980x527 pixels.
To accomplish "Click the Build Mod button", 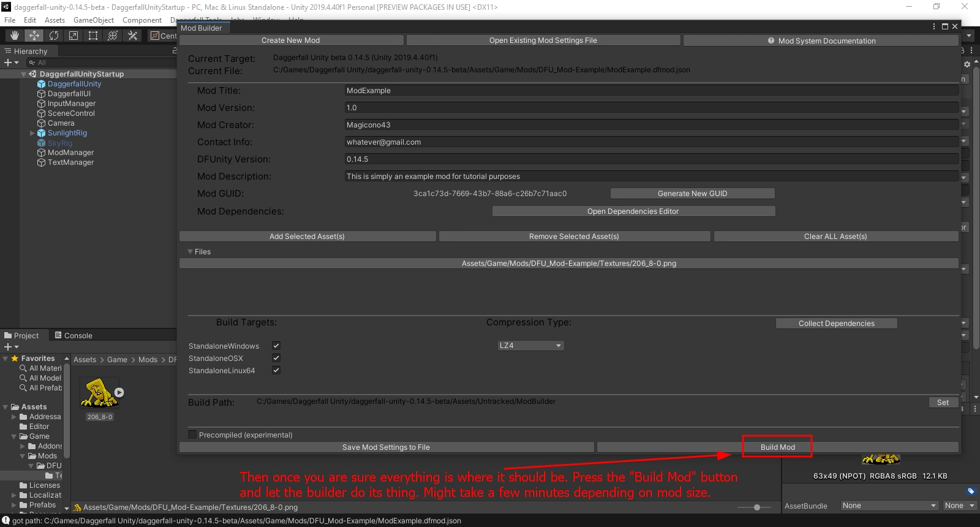I will 778,447.
